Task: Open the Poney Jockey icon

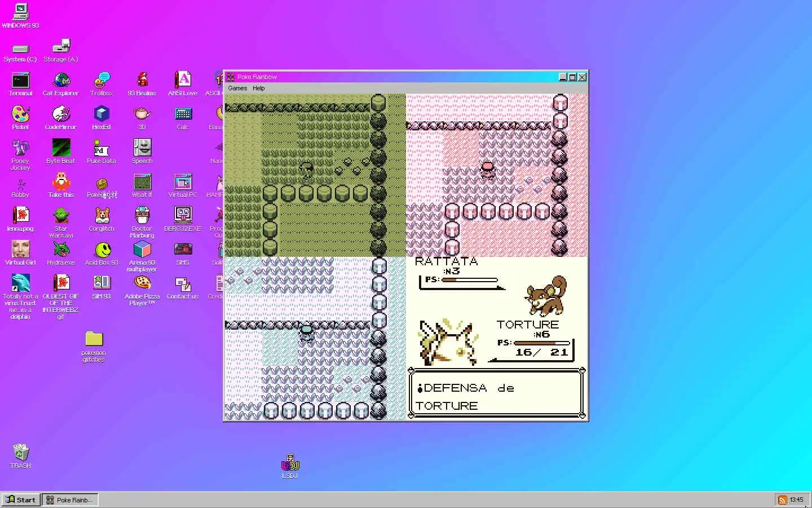Action: point(20,155)
